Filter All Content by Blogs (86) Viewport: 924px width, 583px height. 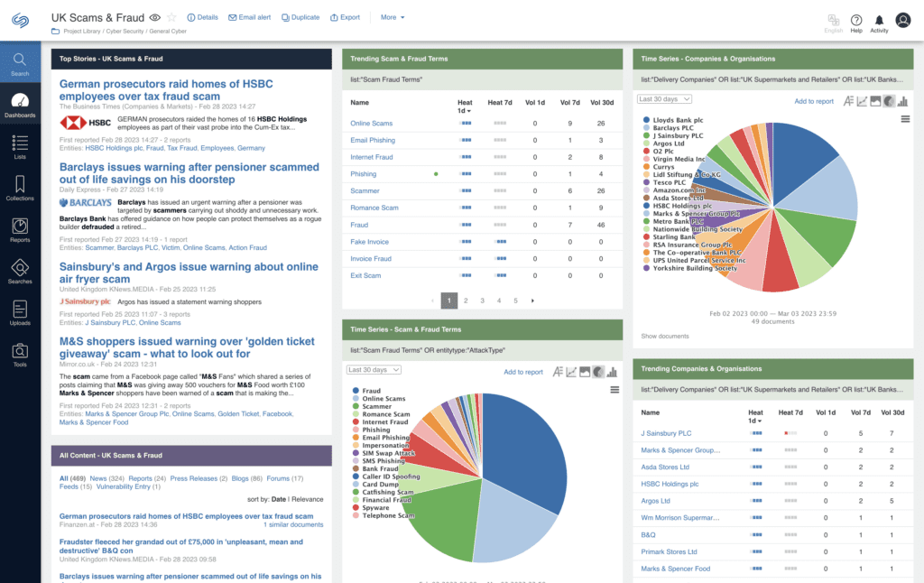247,478
